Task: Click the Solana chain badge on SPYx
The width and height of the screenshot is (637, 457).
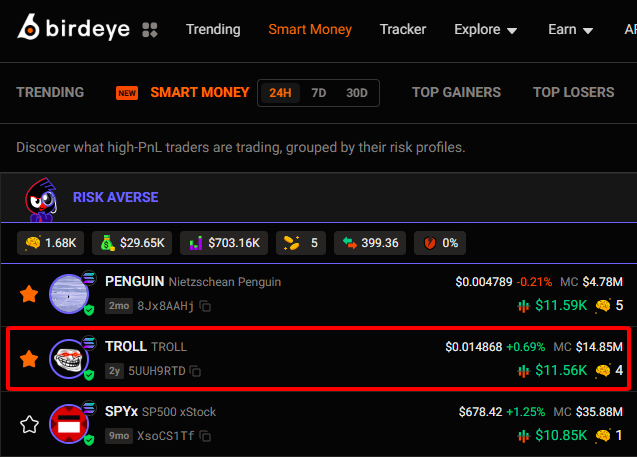Action: (x=89, y=408)
